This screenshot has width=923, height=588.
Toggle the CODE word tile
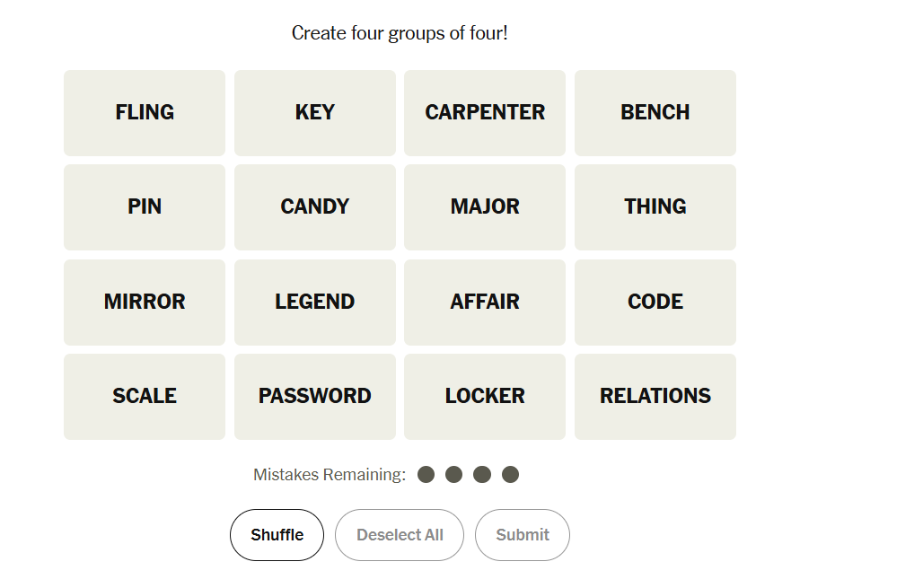coord(655,303)
